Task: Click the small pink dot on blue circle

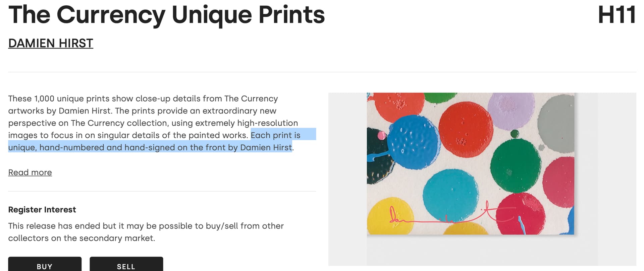Action: point(381,135)
